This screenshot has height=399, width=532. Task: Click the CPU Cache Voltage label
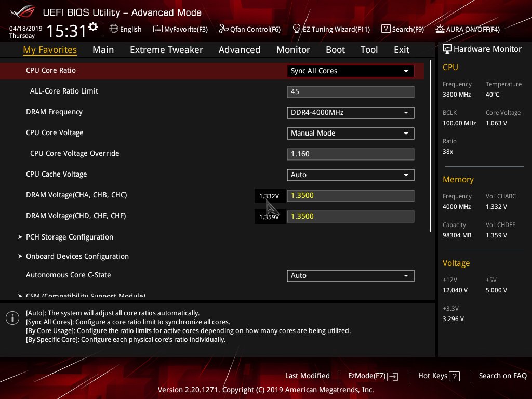56,175
